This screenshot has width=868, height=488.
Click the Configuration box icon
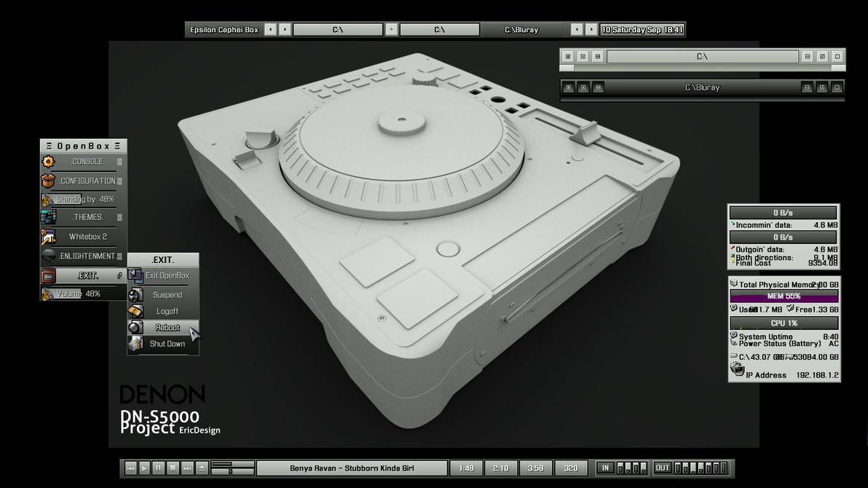[48, 180]
